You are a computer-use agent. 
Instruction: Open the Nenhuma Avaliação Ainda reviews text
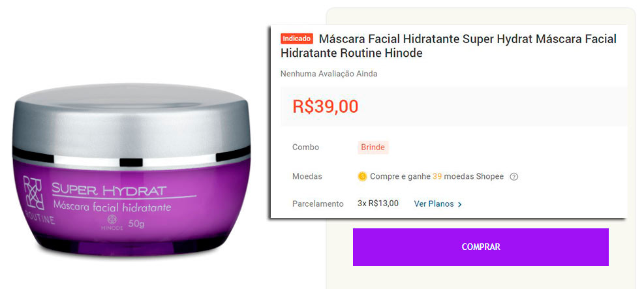pyautogui.click(x=329, y=74)
